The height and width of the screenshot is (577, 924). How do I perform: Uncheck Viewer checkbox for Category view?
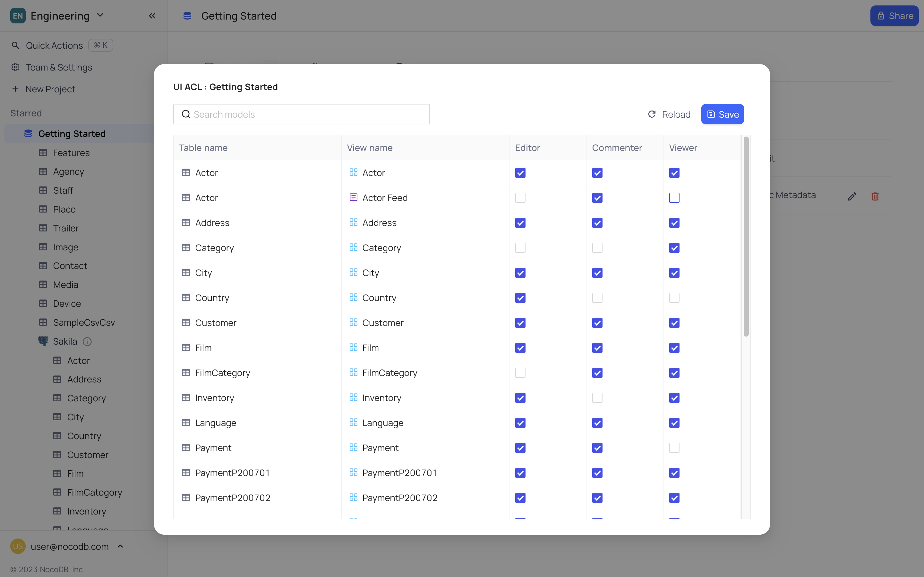tap(674, 248)
